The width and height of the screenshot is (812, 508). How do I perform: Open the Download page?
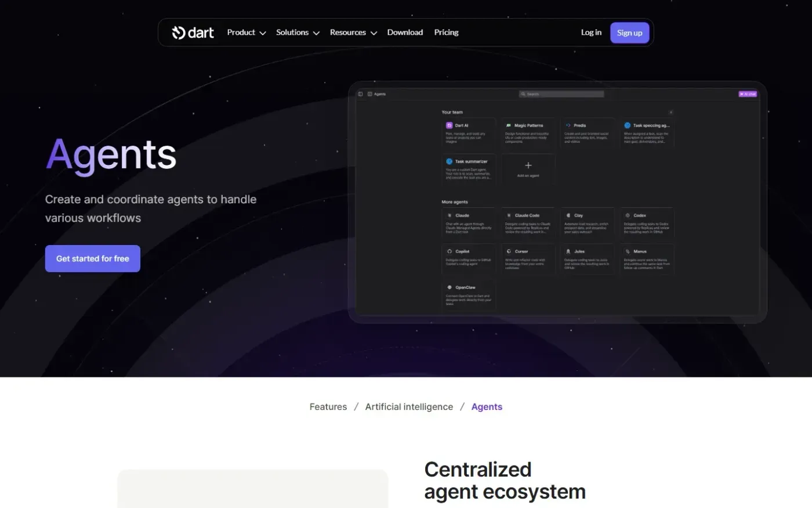click(x=405, y=33)
